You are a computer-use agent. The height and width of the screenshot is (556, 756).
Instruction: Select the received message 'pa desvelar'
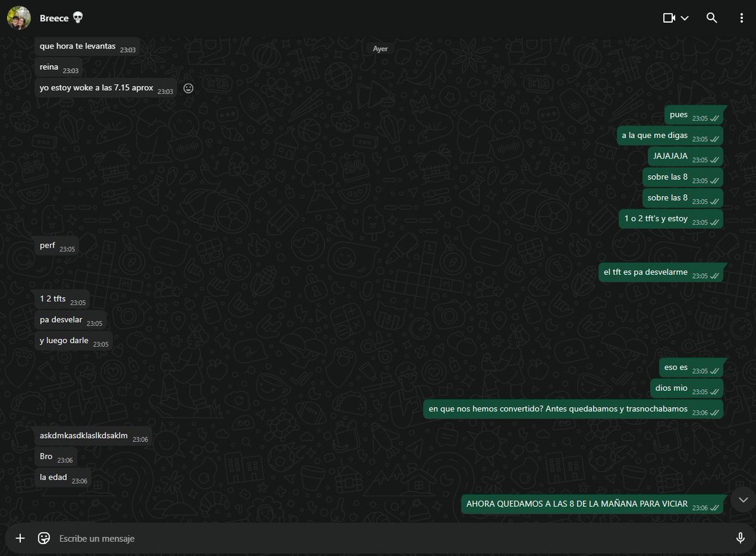[x=71, y=320]
